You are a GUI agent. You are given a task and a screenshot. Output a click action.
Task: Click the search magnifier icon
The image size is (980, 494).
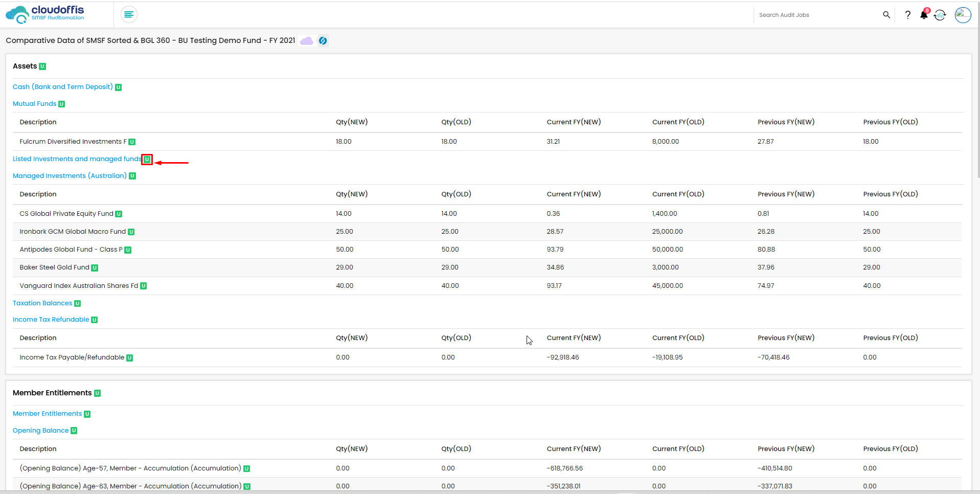click(886, 15)
